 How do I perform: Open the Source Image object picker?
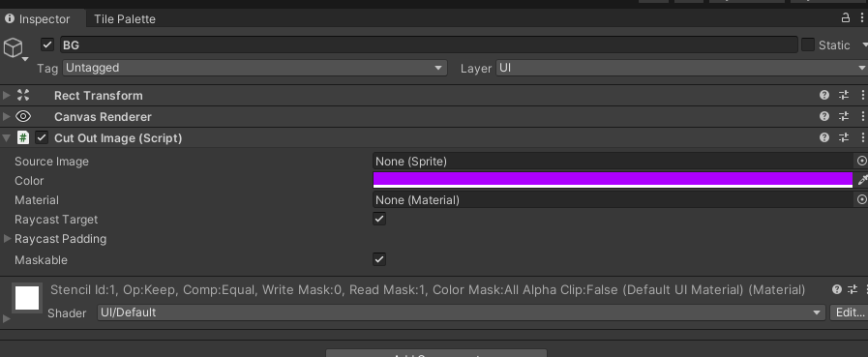pyautogui.click(x=861, y=161)
